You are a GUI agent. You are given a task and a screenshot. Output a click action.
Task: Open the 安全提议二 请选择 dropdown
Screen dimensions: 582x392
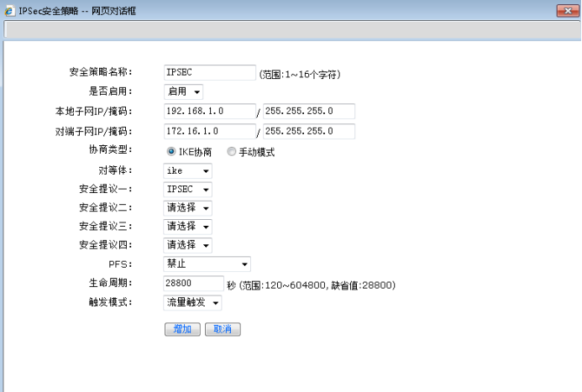coord(187,208)
